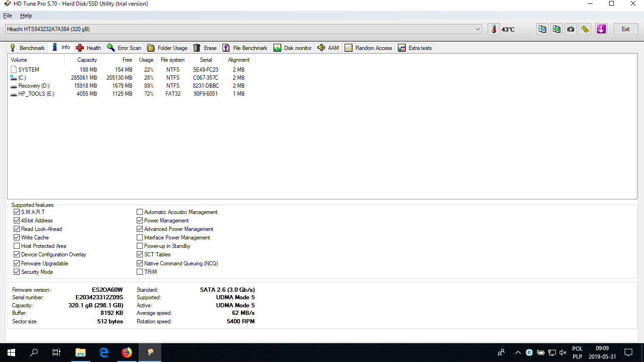The width and height of the screenshot is (644, 362).
Task: Click the muted volume tray icon
Action: [563, 353]
